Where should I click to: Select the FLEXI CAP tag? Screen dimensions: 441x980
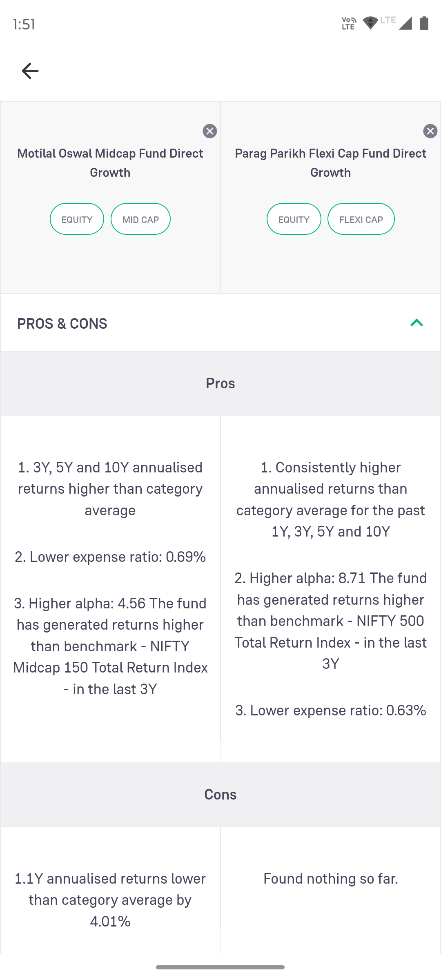(x=361, y=219)
